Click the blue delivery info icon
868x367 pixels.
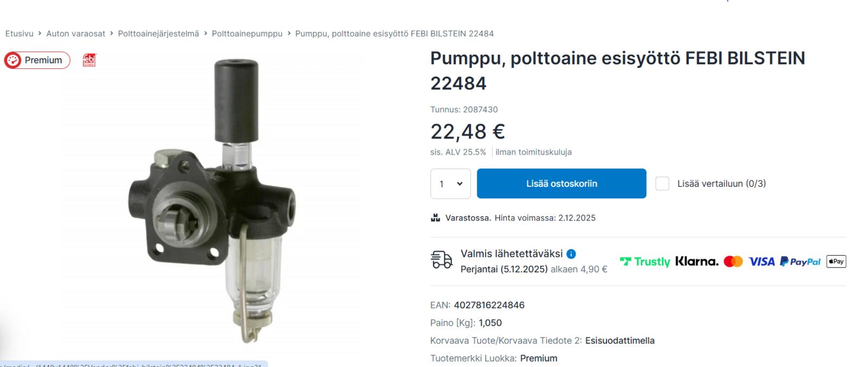[x=571, y=254]
